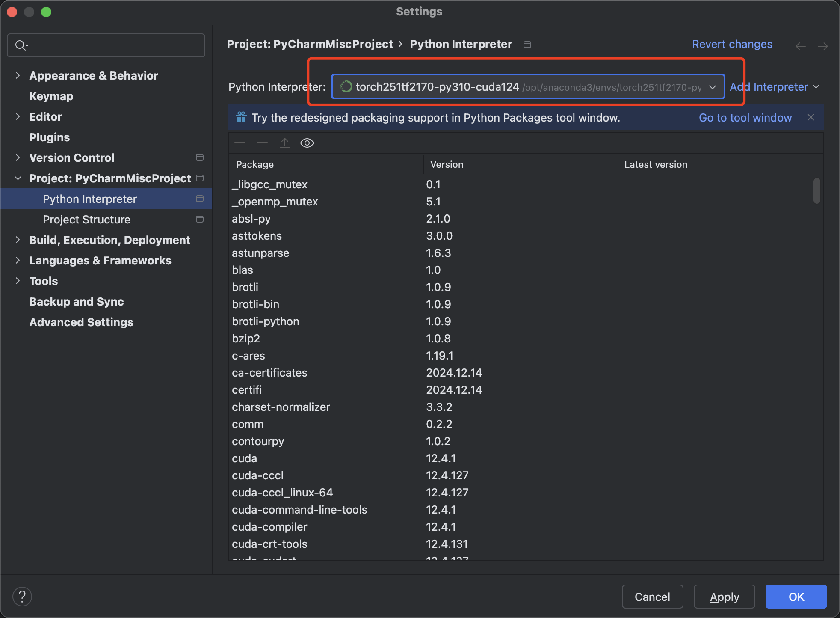Open Backup and Sync settings

click(x=77, y=302)
